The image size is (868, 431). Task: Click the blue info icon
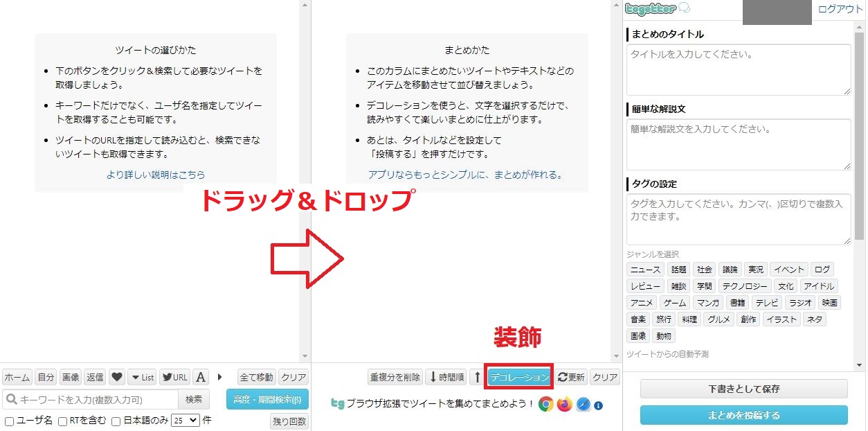tap(599, 405)
